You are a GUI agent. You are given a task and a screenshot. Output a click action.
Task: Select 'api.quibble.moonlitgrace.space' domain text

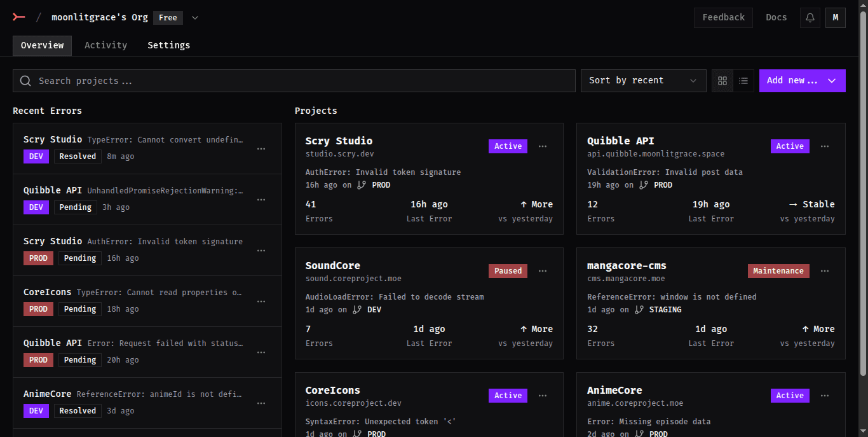[656, 154]
